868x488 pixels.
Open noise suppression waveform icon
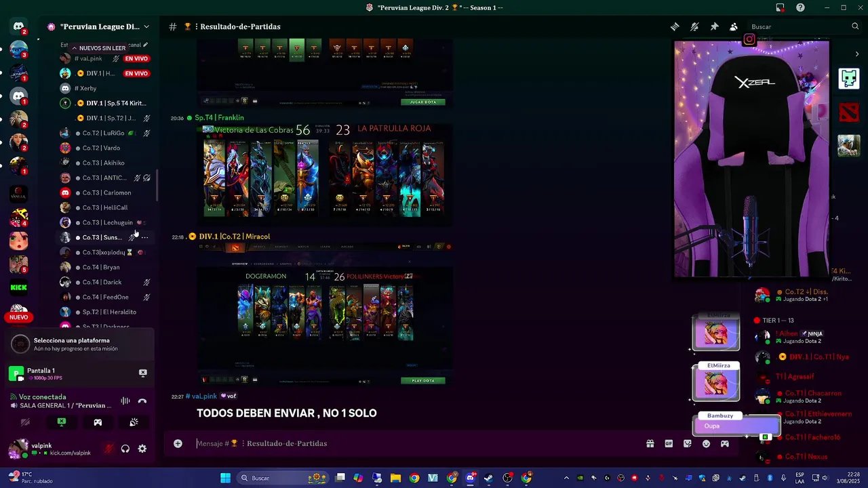pos(125,401)
